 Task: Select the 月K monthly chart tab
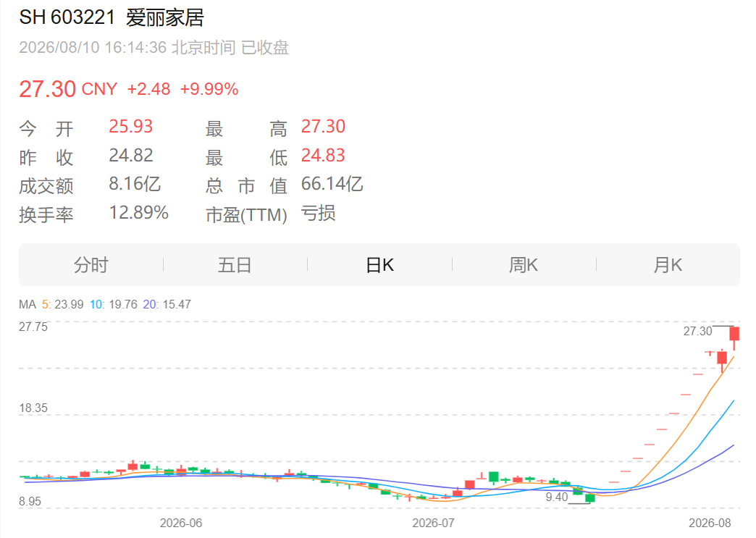click(668, 265)
